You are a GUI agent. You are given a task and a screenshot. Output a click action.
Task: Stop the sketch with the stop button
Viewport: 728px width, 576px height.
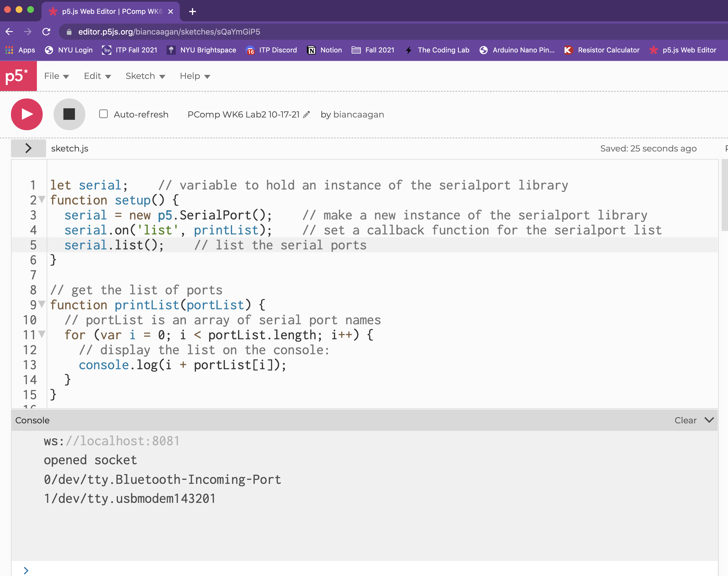pos(69,114)
